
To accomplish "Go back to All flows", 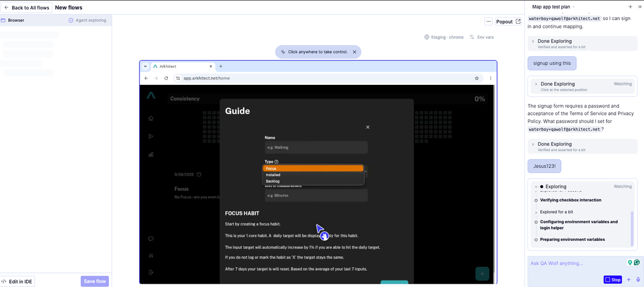I will 26,8.
